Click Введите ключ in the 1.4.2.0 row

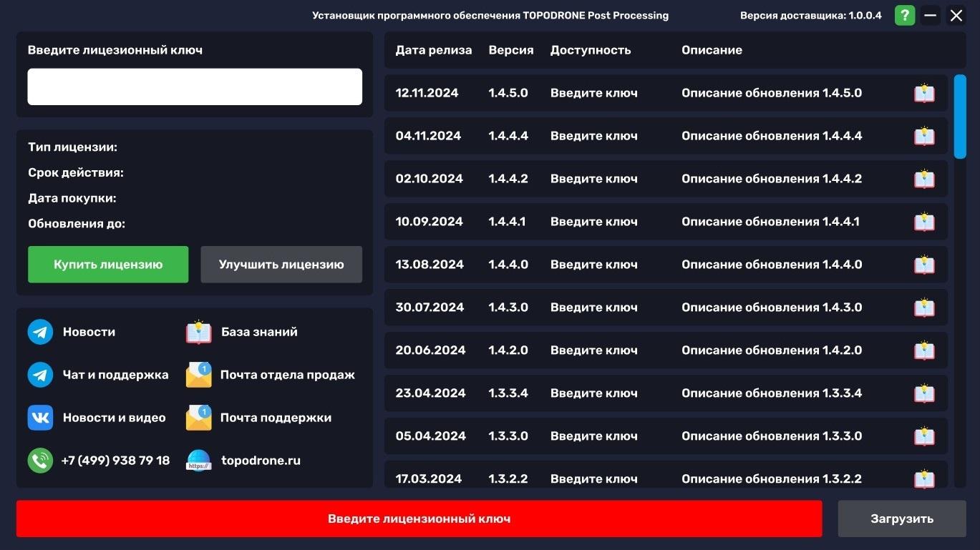(593, 350)
